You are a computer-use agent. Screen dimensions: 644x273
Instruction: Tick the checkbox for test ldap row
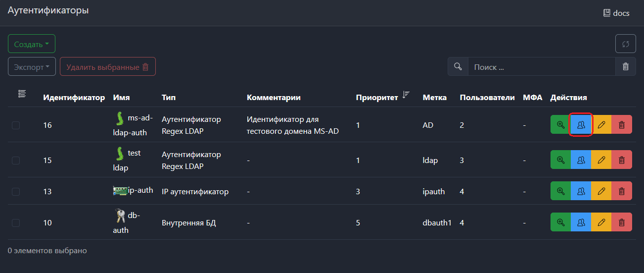(16, 161)
